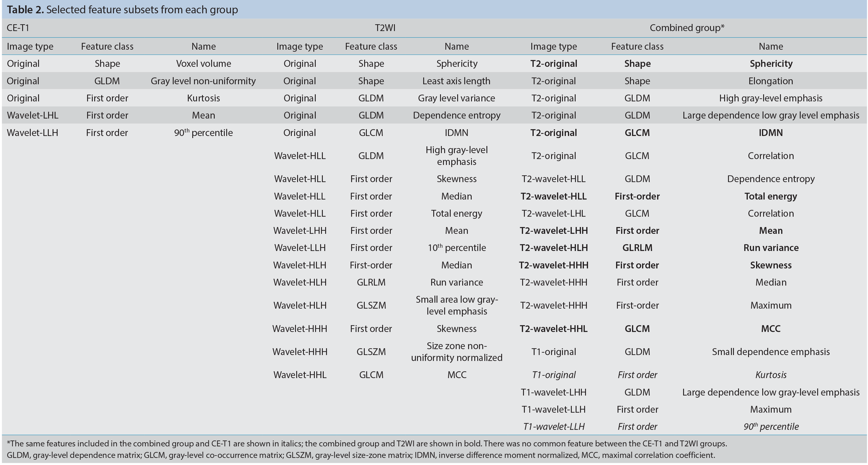Screen dimensions: 868x465
Task: Click the "Wavelet-HHL" cell in the T2WI group
Action: click(300, 375)
